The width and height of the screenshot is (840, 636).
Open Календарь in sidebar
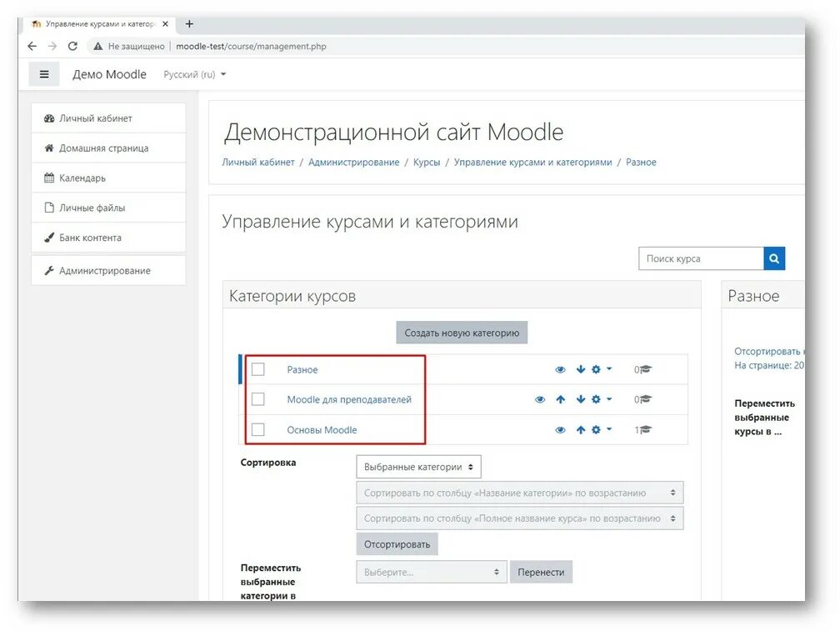(x=108, y=178)
